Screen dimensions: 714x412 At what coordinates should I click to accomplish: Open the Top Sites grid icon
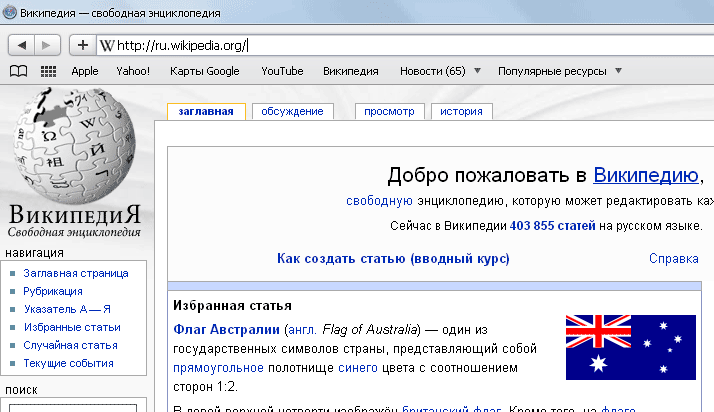click(x=48, y=71)
